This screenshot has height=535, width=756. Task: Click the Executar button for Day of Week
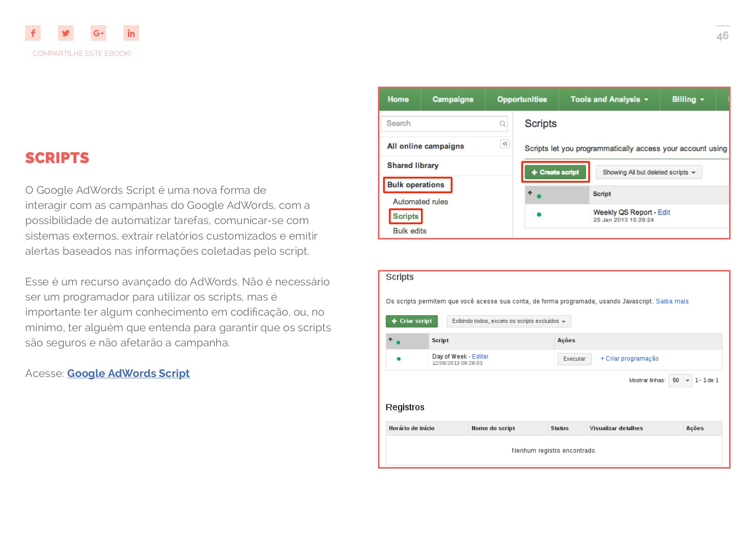tap(574, 359)
